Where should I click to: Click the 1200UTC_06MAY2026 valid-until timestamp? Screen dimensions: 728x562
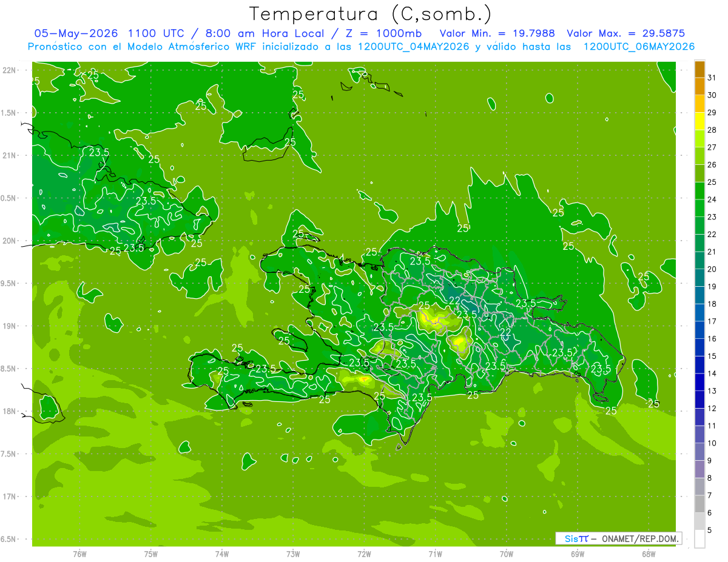pos(639,47)
